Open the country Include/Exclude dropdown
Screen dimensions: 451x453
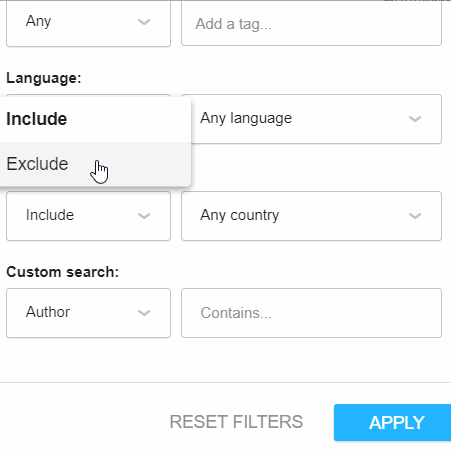pos(88,216)
